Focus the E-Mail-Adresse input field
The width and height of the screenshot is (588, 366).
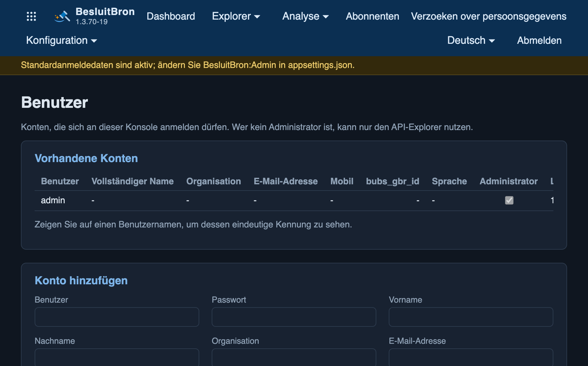click(x=471, y=357)
